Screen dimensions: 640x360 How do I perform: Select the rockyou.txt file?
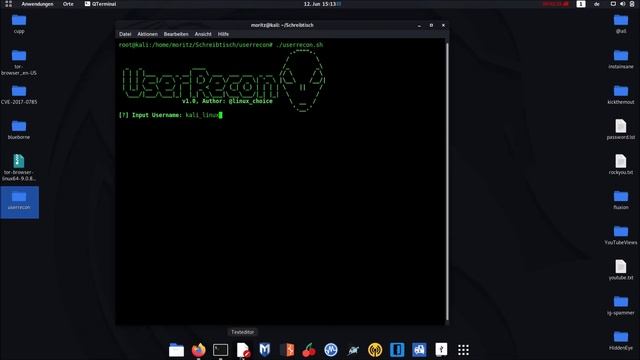pyautogui.click(x=621, y=165)
